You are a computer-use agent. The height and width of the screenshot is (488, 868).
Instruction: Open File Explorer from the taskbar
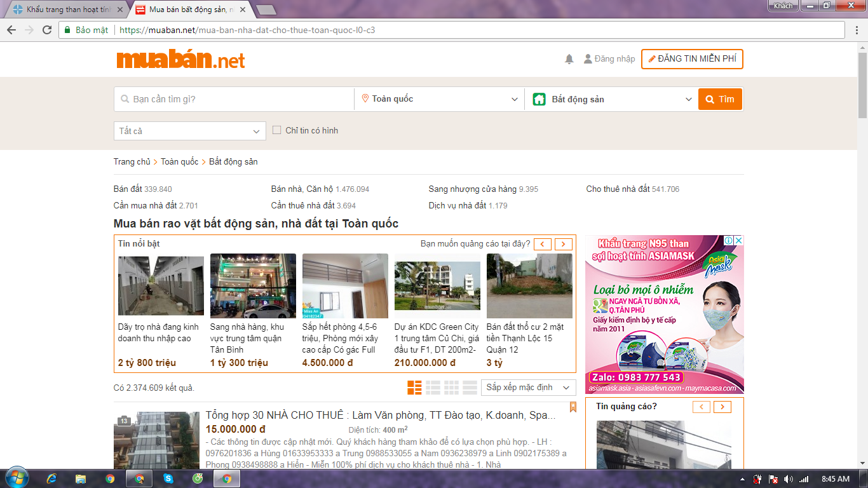[x=81, y=478]
